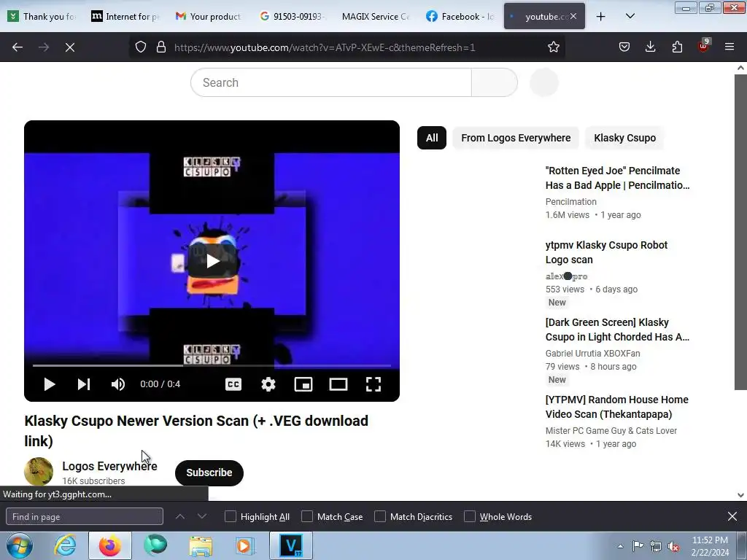Switch to the MAGIX Service Center tab
Image resolution: width=747 pixels, height=560 pixels.
(376, 16)
